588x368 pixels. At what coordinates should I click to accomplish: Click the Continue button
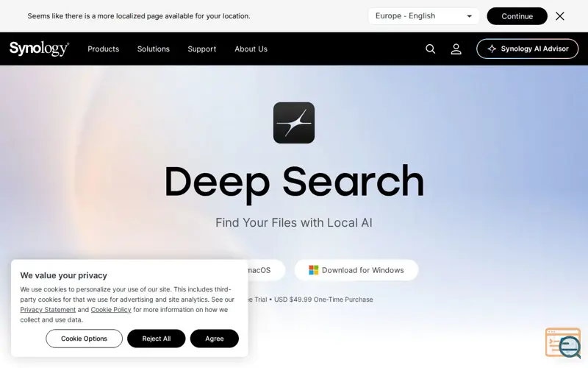click(x=517, y=16)
